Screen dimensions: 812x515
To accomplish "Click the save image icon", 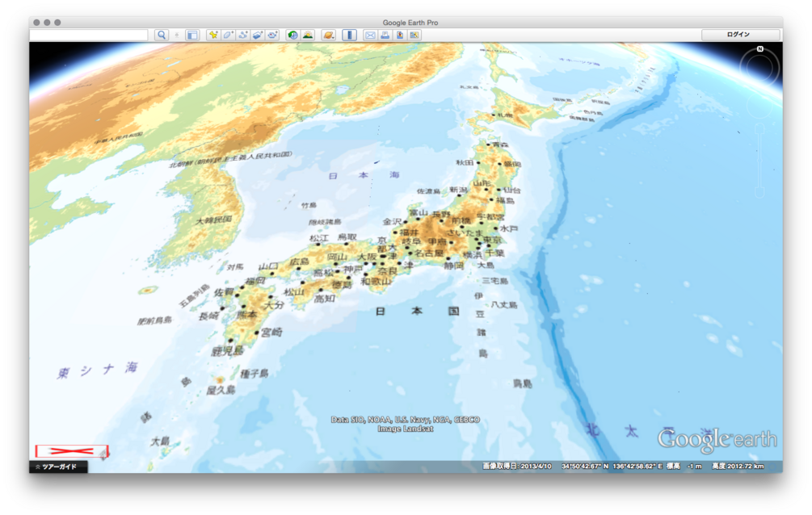I will [400, 36].
